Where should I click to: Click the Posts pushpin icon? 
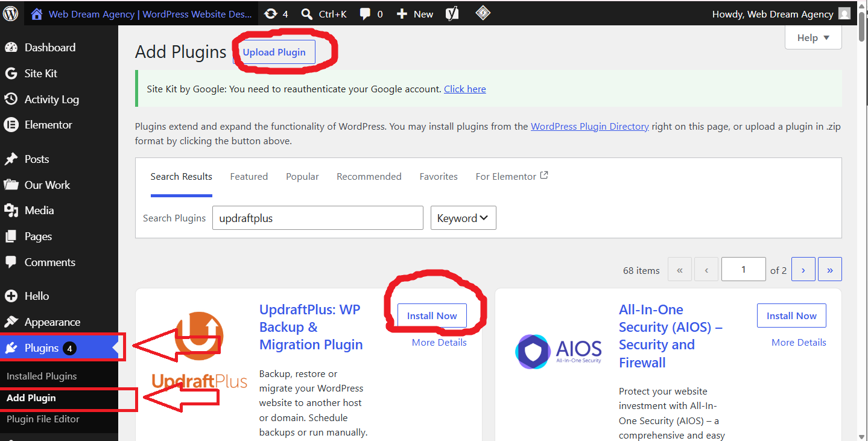(11, 159)
